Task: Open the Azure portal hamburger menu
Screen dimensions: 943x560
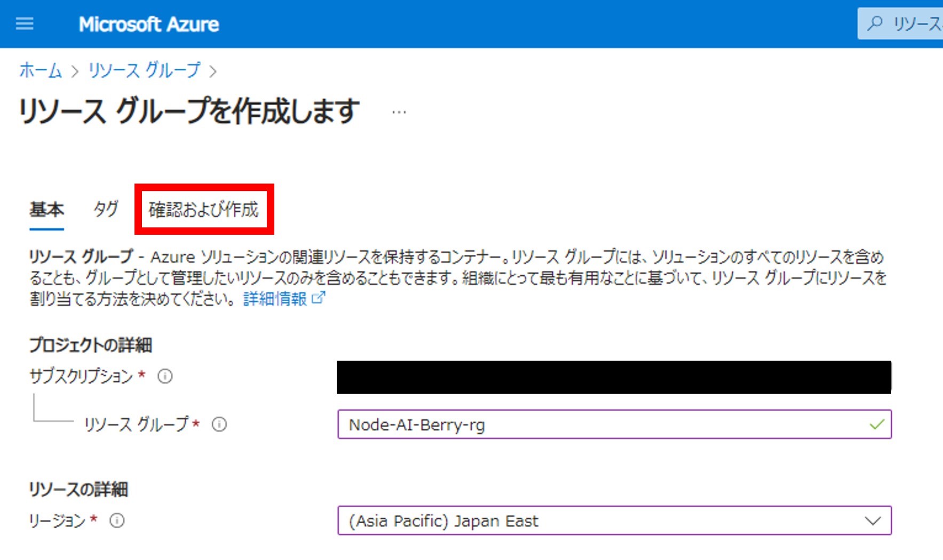Action: 25,24
